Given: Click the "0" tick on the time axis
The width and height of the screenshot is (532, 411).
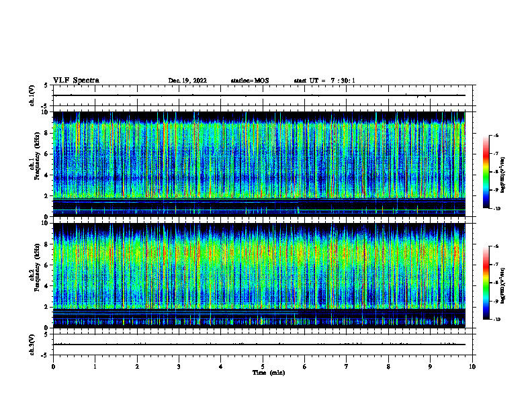Looking at the screenshot, I should click(x=53, y=367).
